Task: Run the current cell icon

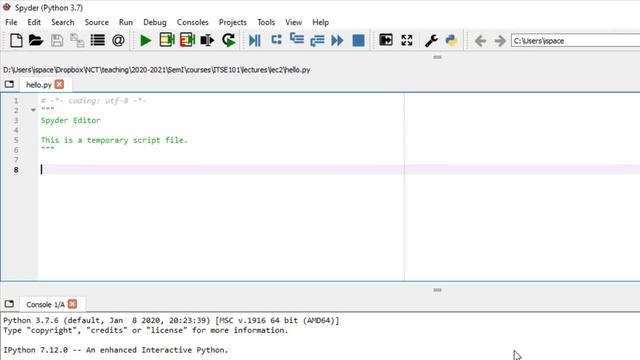Action: 167,40
